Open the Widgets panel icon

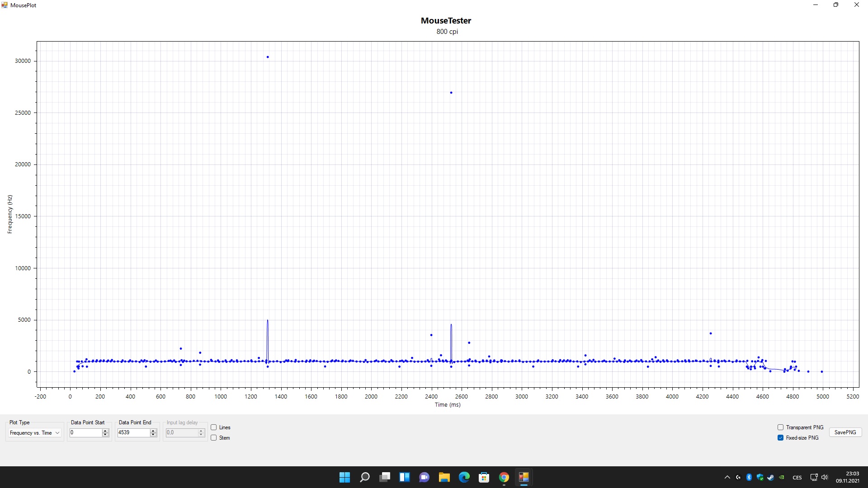pyautogui.click(x=405, y=477)
